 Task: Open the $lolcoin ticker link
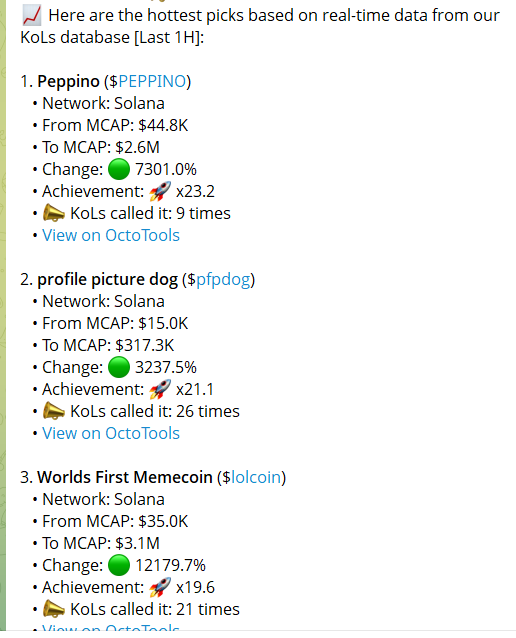pyautogui.click(x=256, y=477)
